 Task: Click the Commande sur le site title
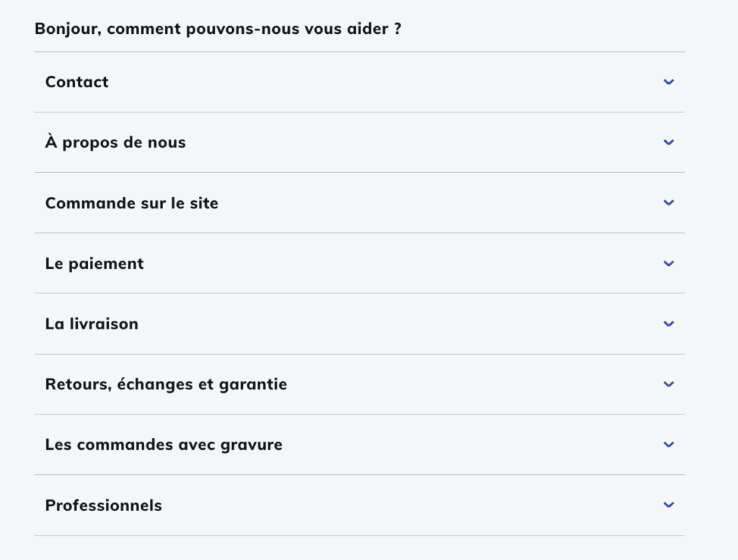[x=132, y=203]
